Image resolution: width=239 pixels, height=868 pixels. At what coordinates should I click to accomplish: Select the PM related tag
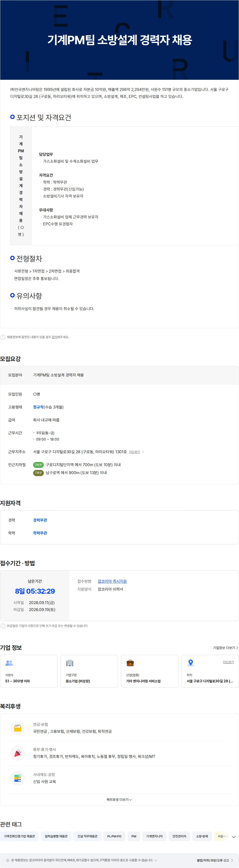134,836
